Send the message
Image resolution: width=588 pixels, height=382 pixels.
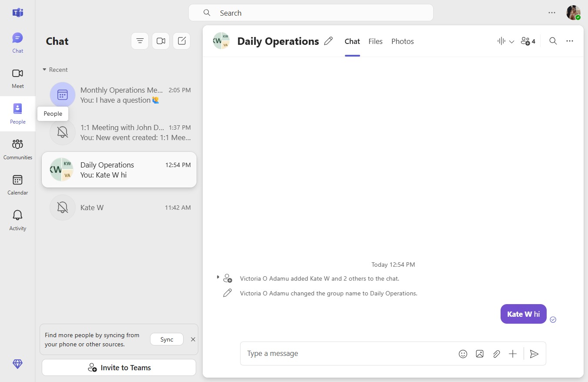click(x=535, y=354)
